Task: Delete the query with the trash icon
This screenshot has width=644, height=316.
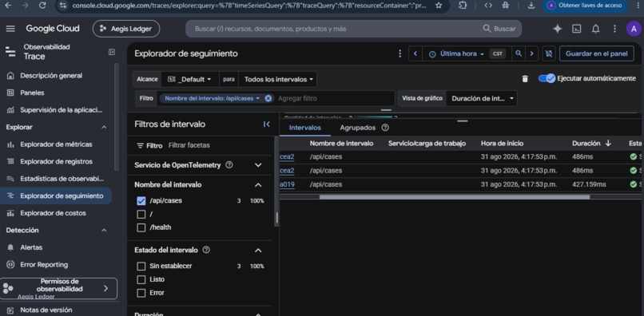Action: 525,79
